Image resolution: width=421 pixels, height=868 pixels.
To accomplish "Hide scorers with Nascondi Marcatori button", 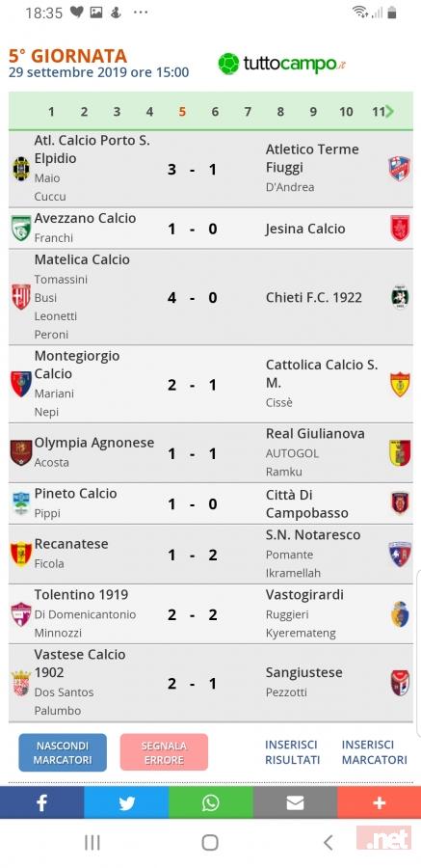I will (x=63, y=753).
